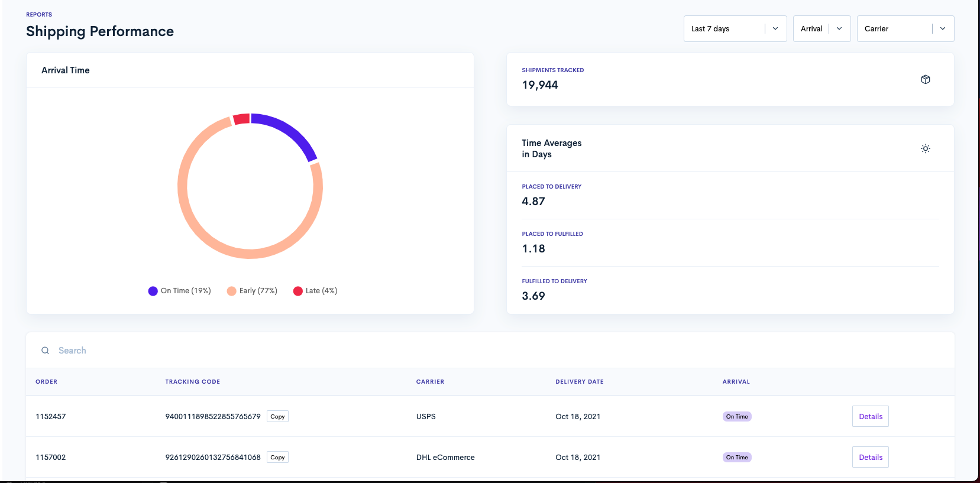Click the Time Averages in Days heading

[x=552, y=148]
